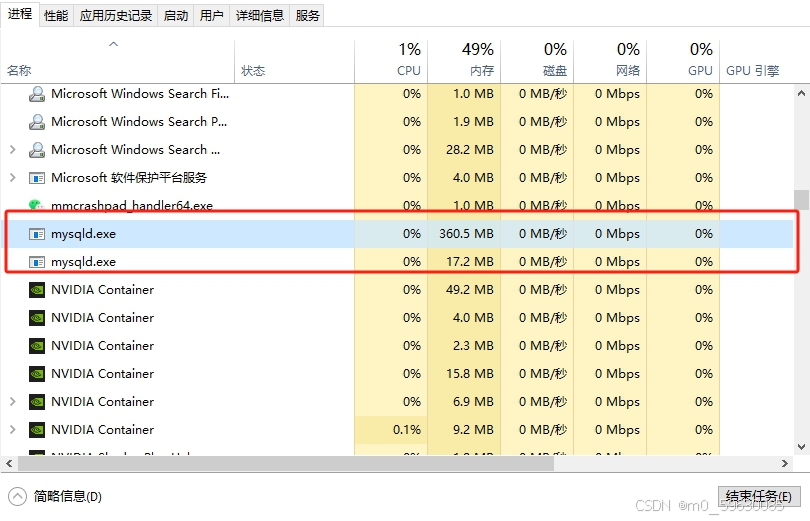Screen dimensions: 810x521
Task: Click the horizontal scrollbar thumb
Action: pyautogui.click(x=286, y=464)
